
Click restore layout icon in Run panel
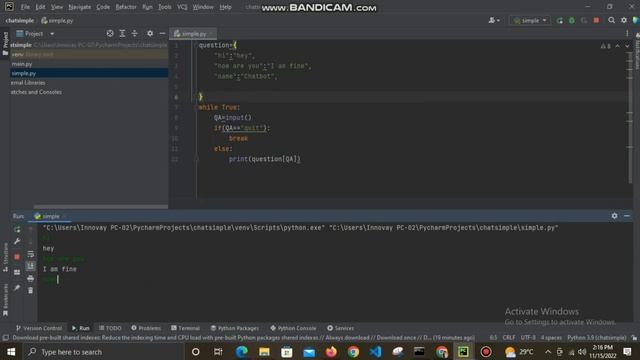tap(17, 272)
